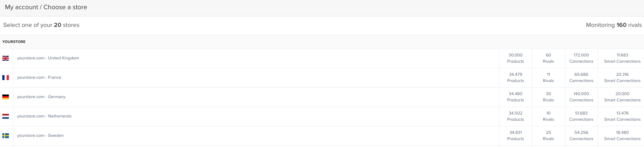Open yourstore.com - United Kingdom store
644x148 pixels.
[x=48, y=58]
